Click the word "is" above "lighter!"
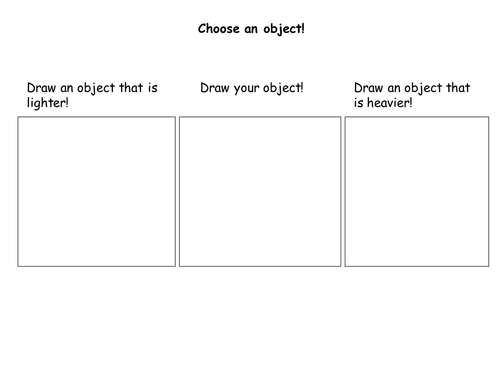Image resolution: width=500 pixels, height=375 pixels. click(x=153, y=88)
